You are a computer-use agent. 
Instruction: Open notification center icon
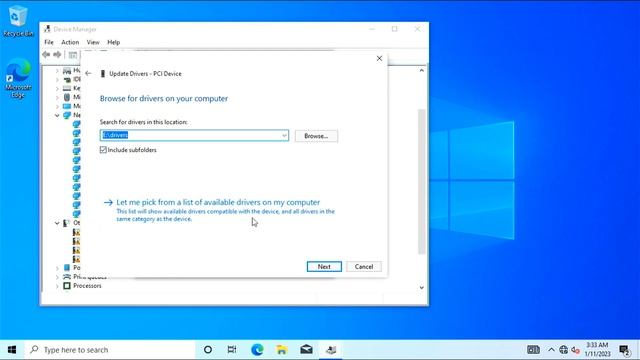tap(624, 350)
